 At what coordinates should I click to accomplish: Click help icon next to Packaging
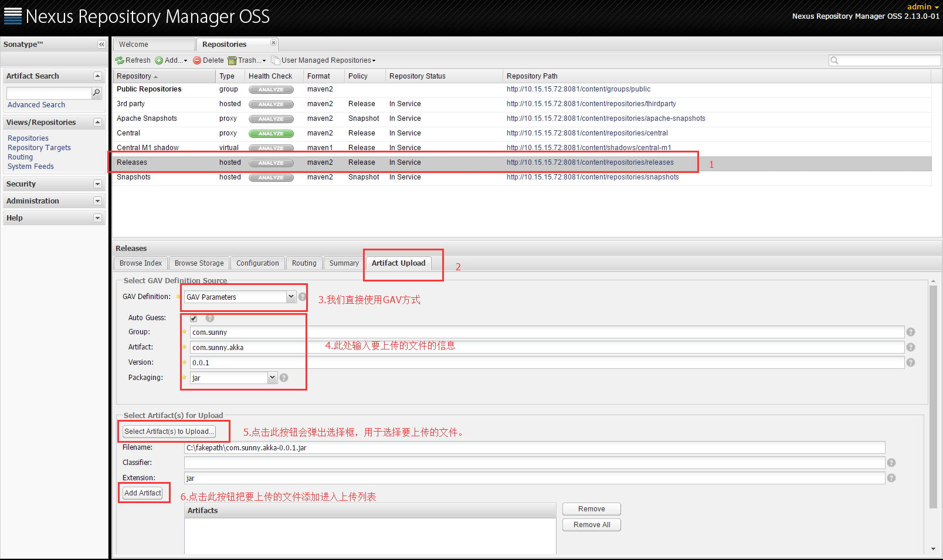(x=284, y=378)
